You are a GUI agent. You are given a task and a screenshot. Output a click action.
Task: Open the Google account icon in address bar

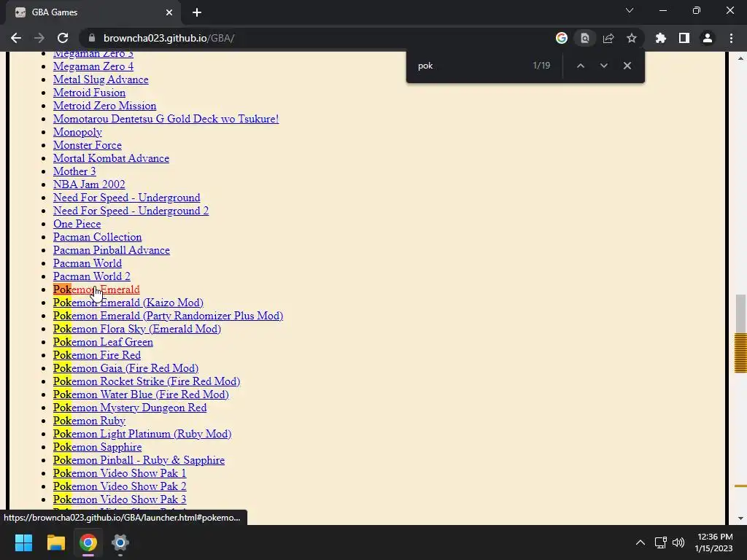pyautogui.click(x=562, y=38)
